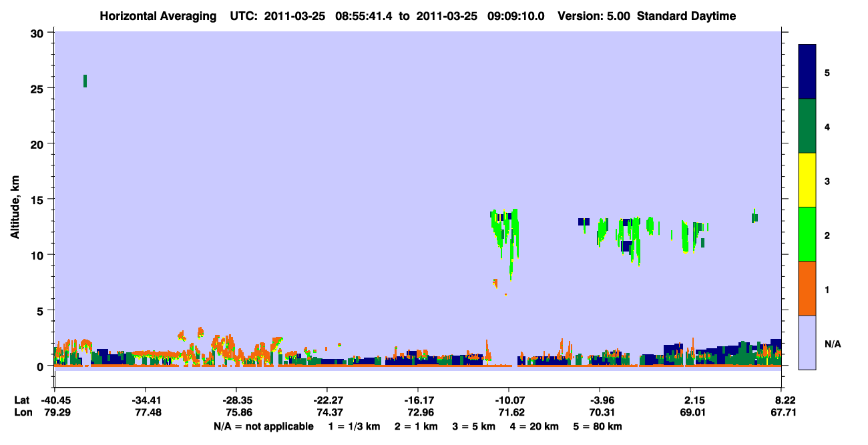Click latitude value -34.41

point(146,400)
